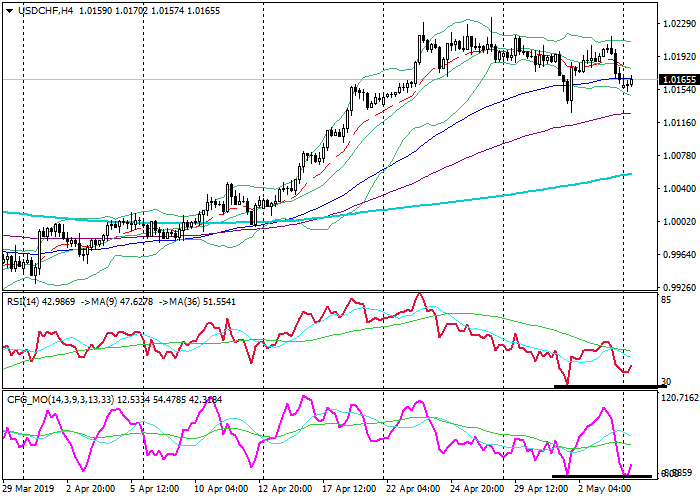The image size is (700, 500).
Task: Click the 1.02290 price scale label
Action: [x=677, y=25]
